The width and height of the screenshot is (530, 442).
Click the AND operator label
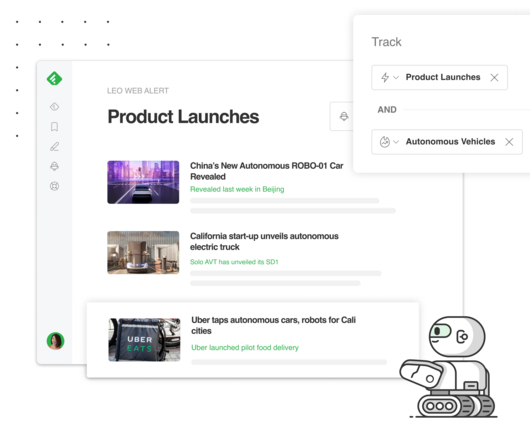(387, 109)
